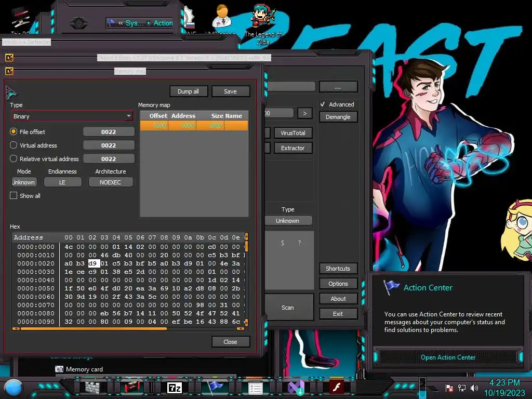Select Virtual address radio button
This screenshot has width=532, height=399.
point(14,145)
